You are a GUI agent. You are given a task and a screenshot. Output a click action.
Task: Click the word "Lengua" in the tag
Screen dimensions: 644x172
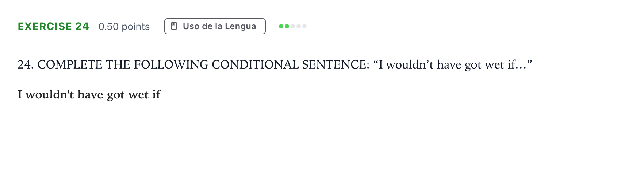click(240, 26)
